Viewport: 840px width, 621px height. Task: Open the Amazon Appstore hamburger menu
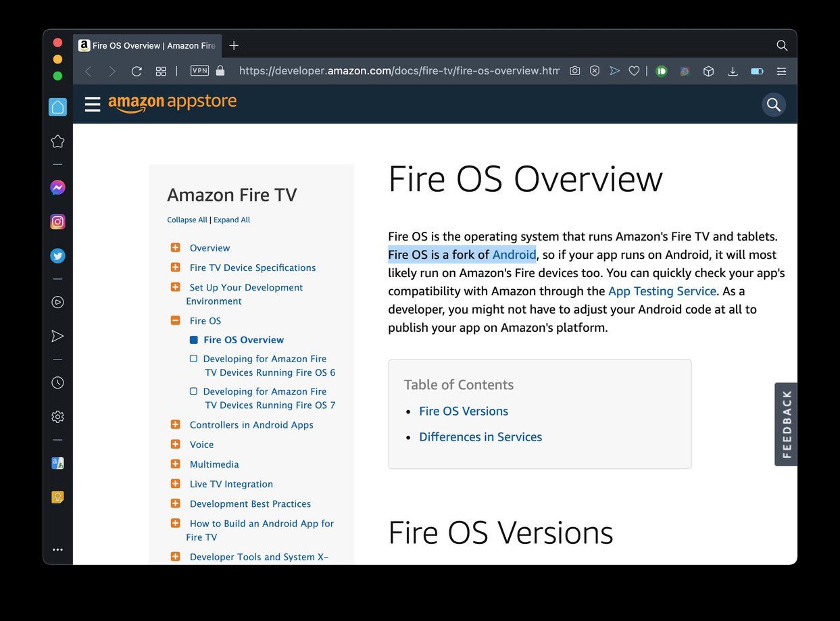pyautogui.click(x=93, y=104)
